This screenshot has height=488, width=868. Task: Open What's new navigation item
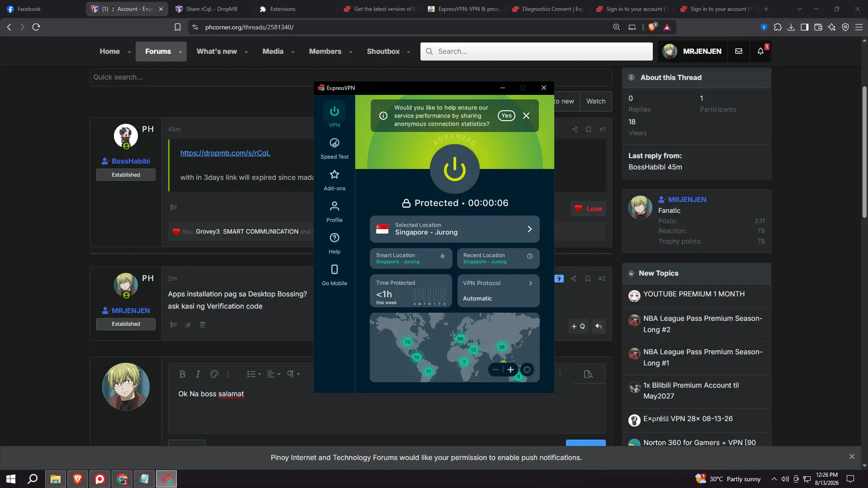tap(217, 52)
